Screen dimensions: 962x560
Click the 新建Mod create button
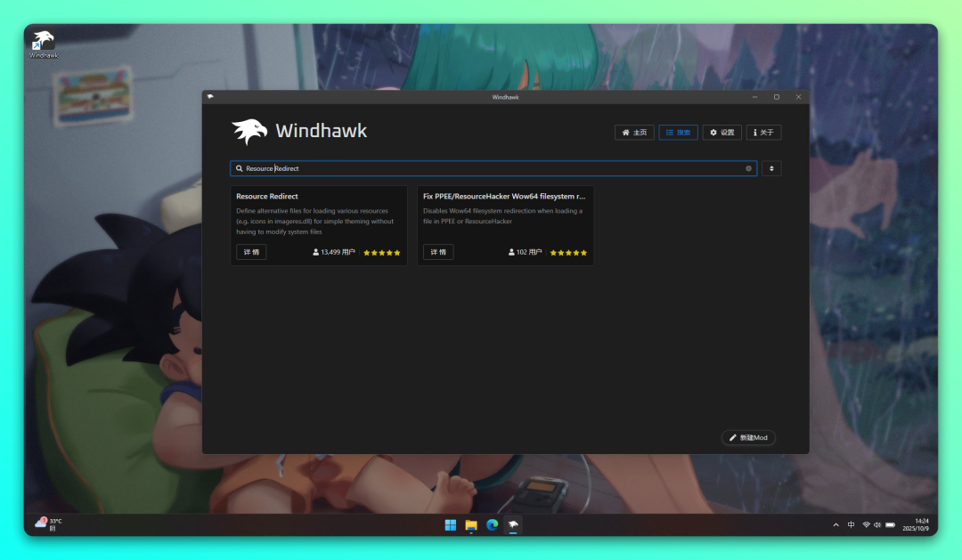click(x=748, y=438)
